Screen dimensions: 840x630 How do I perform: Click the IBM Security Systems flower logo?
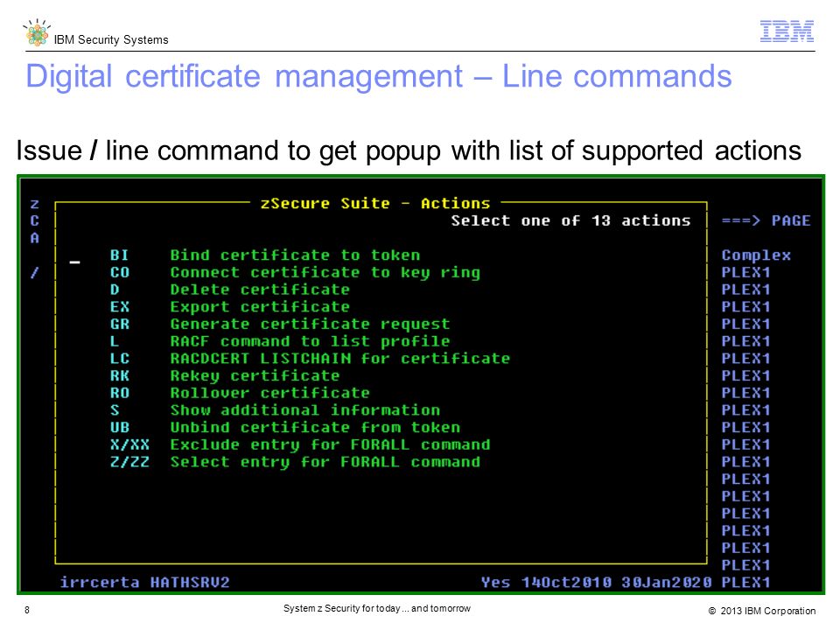click(x=37, y=32)
